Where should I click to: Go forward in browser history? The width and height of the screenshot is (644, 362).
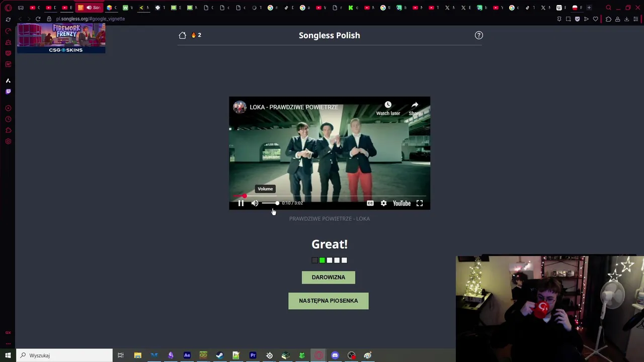[29, 19]
